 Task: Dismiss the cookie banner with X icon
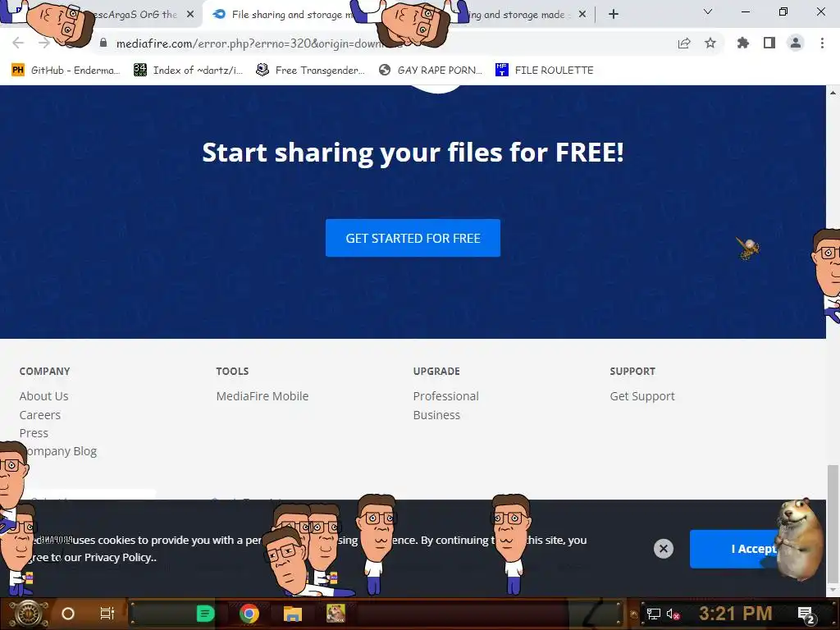click(663, 549)
